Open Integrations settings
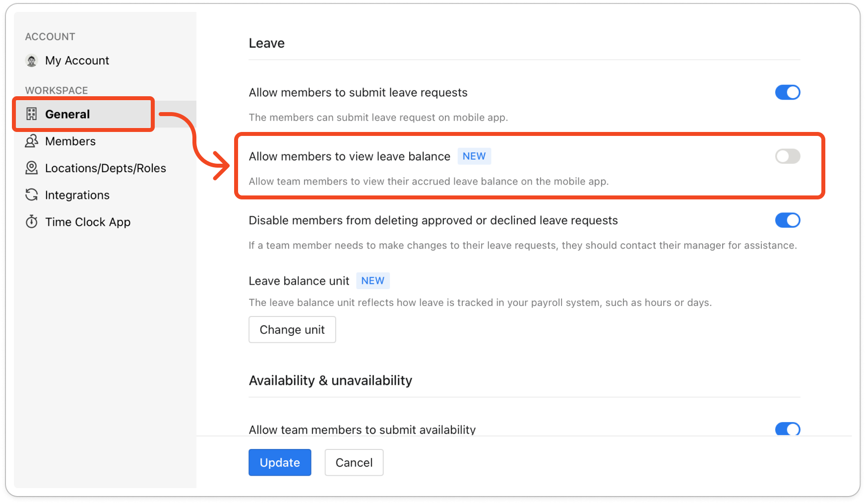 coord(77,195)
